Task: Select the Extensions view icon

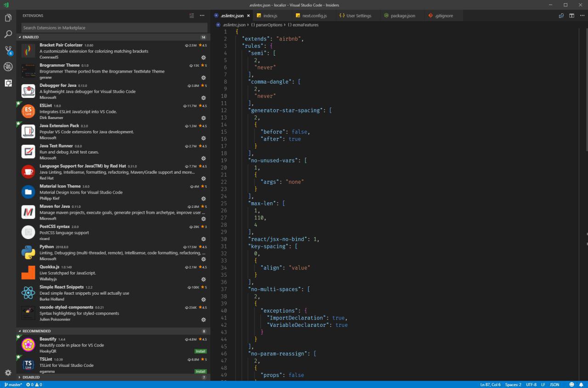Action: point(8,83)
